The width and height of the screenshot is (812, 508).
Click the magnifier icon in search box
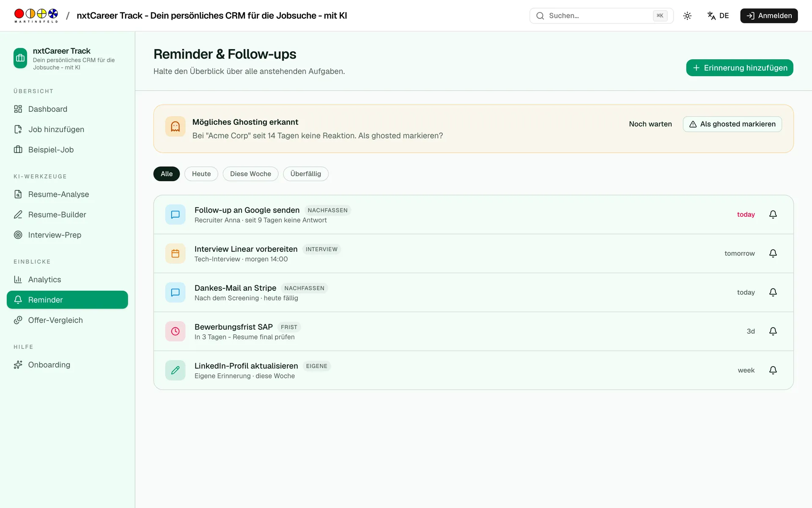pyautogui.click(x=540, y=16)
